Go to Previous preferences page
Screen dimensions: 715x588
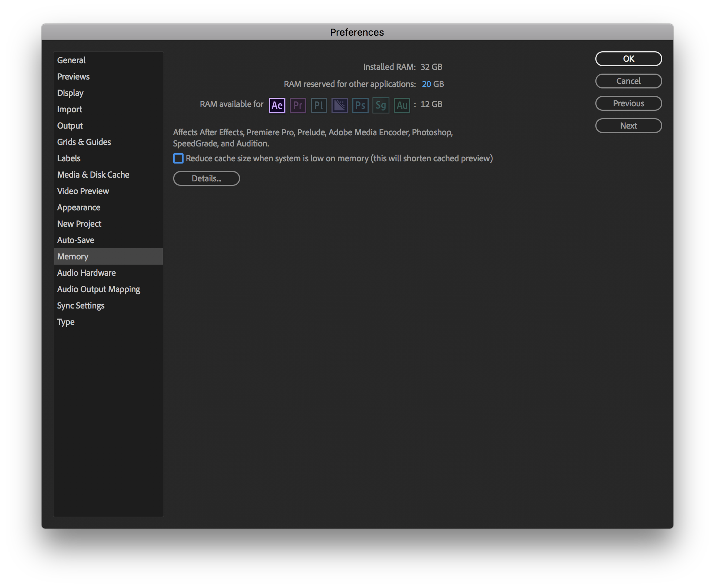pos(628,103)
